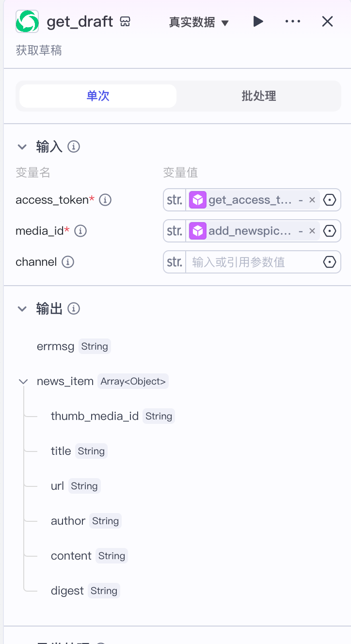The image size is (351, 644).
Task: Open the ellipsis more-options icon
Action: point(292,21)
